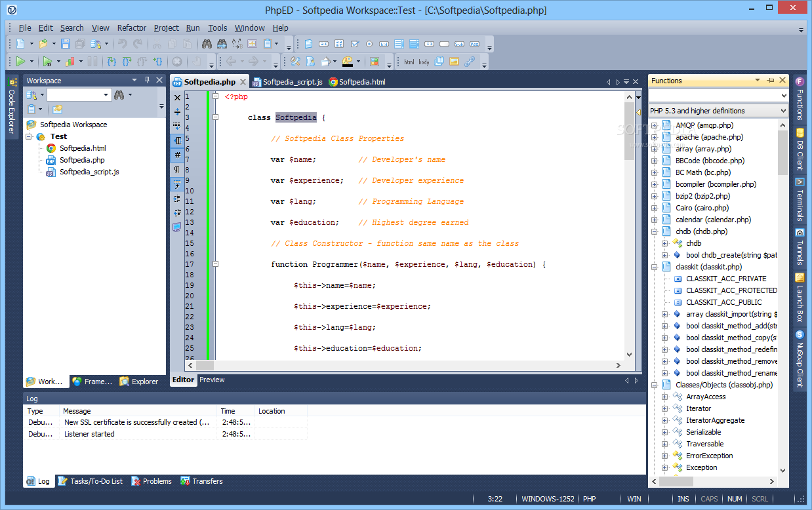Click the Save file floppy disk icon
Image resolution: width=812 pixels, height=510 pixels.
point(66,44)
